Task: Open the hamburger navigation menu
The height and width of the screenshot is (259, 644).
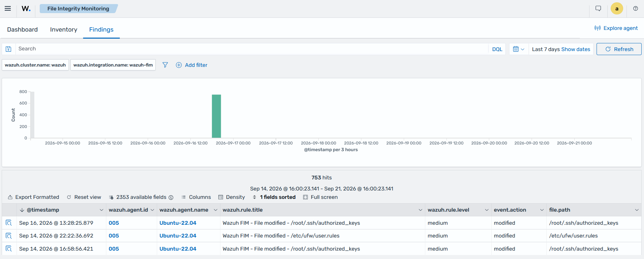Action: point(8,9)
